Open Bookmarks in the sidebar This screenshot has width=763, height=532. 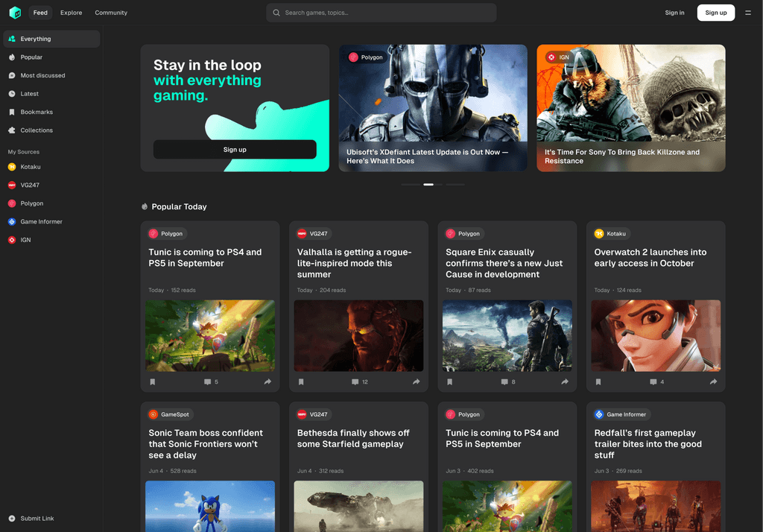click(51, 112)
